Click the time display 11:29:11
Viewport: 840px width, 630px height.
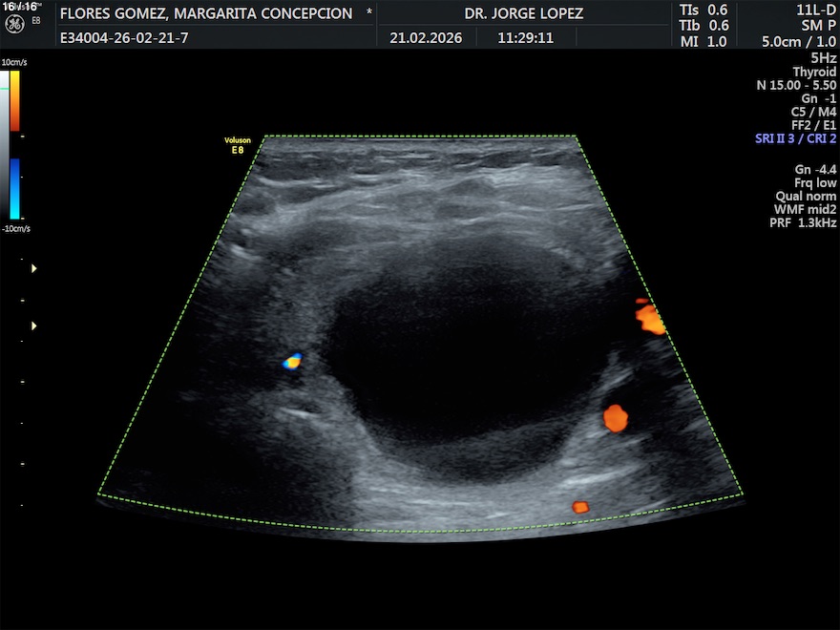click(x=525, y=38)
